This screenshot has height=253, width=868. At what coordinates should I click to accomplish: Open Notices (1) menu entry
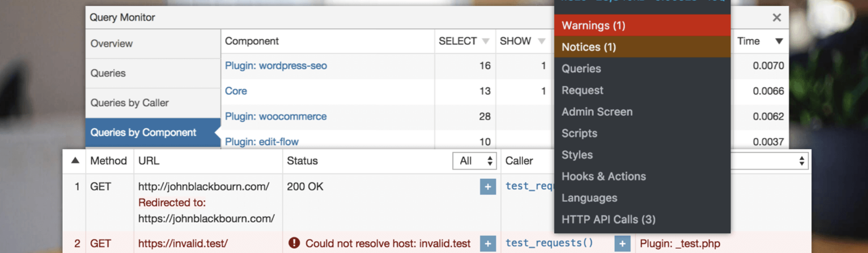pyautogui.click(x=642, y=47)
